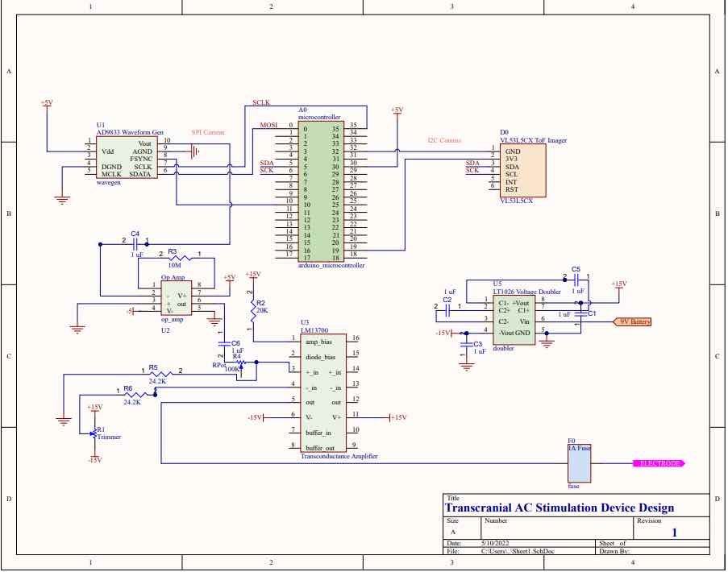Viewport: 728px width, 572px height.
Task: Select capacitor C5 symbol
Action: 576,280
